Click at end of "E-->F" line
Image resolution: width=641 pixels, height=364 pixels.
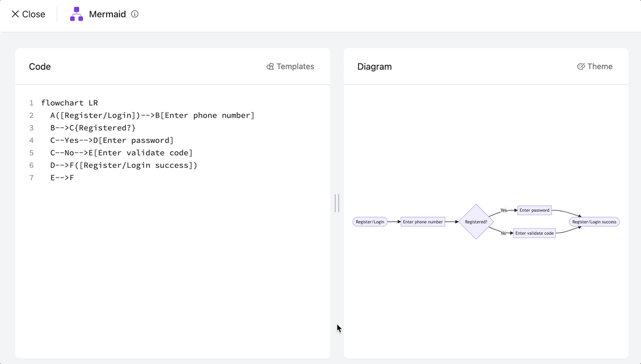pos(74,177)
